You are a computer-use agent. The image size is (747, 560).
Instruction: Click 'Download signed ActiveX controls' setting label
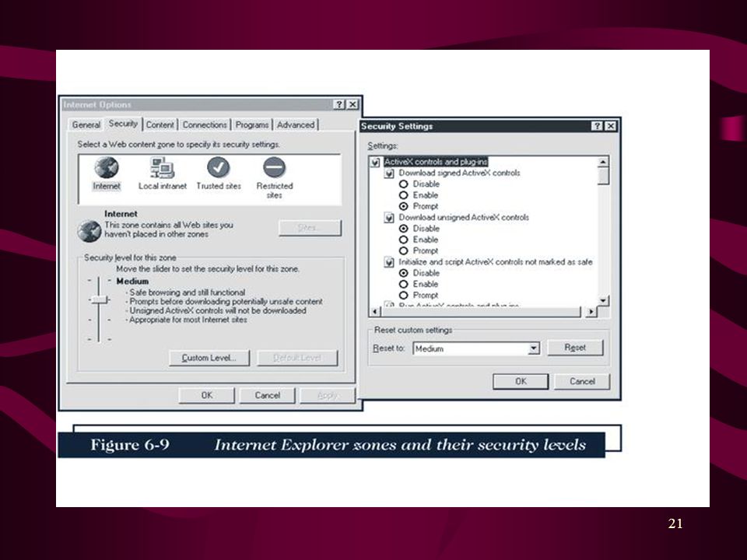[459, 173]
